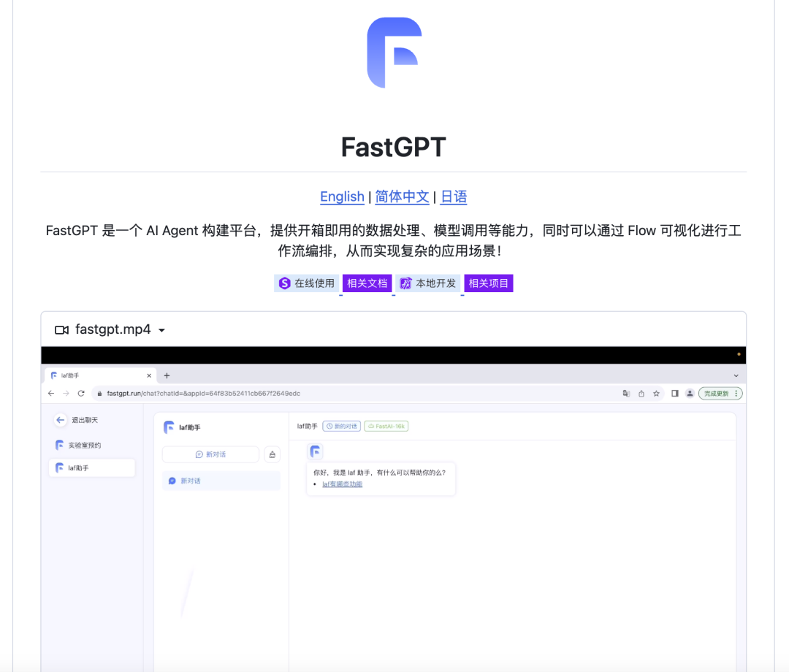
Task: Click the translate page icon
Action: point(626,394)
